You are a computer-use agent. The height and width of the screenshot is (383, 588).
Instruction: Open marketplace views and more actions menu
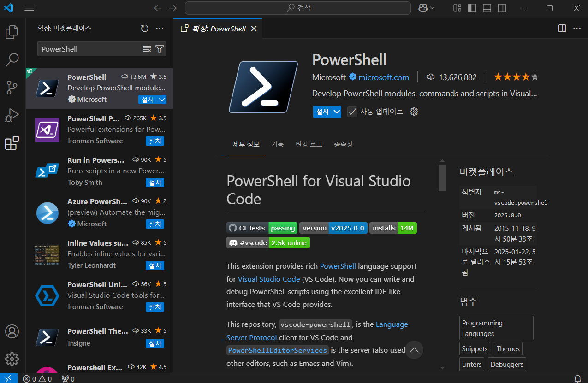(x=160, y=29)
